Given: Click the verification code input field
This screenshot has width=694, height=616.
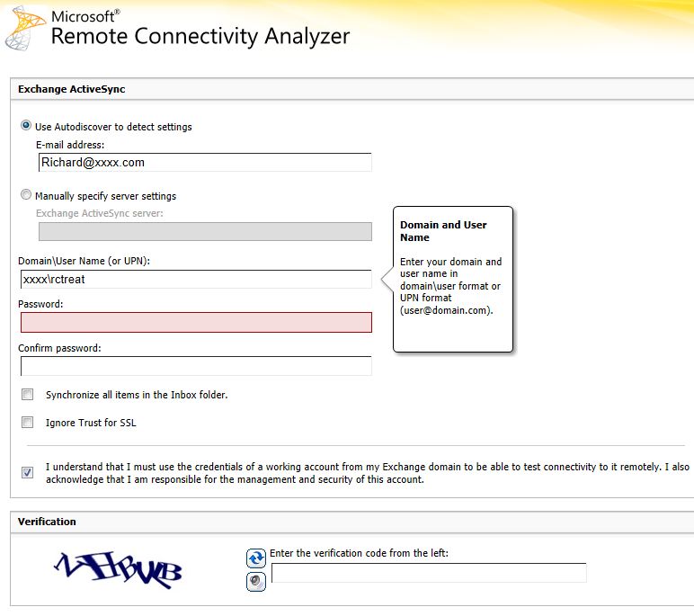Looking at the screenshot, I should [x=429, y=573].
